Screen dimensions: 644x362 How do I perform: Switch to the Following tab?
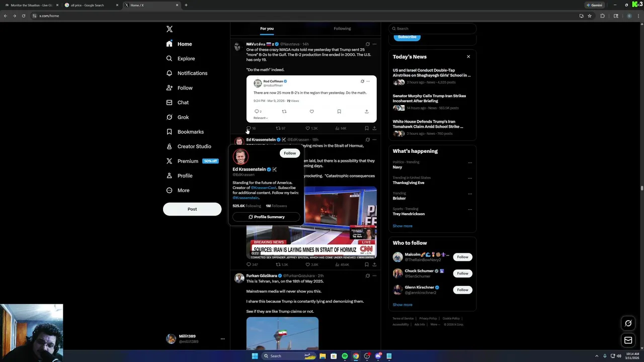342,29
